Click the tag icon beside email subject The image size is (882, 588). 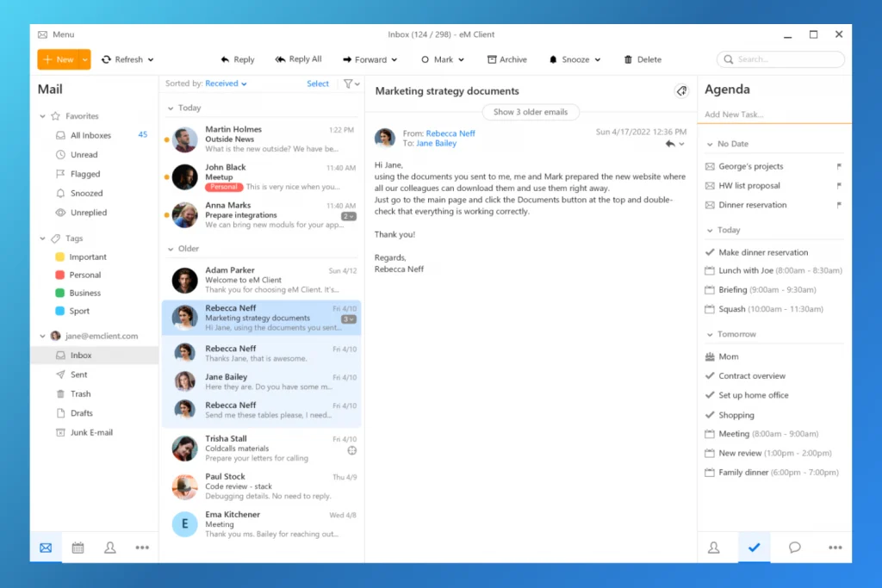(x=682, y=91)
